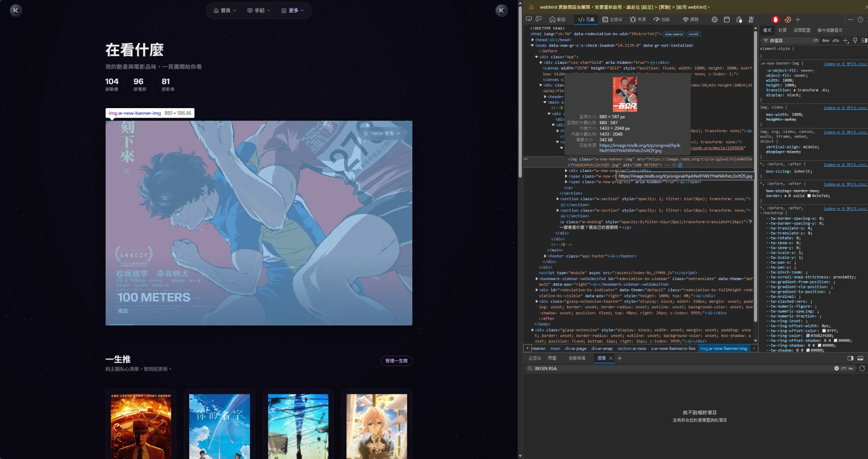868x459 pixels.
Task: Toggle the :hov element state button
Action: [825, 40]
